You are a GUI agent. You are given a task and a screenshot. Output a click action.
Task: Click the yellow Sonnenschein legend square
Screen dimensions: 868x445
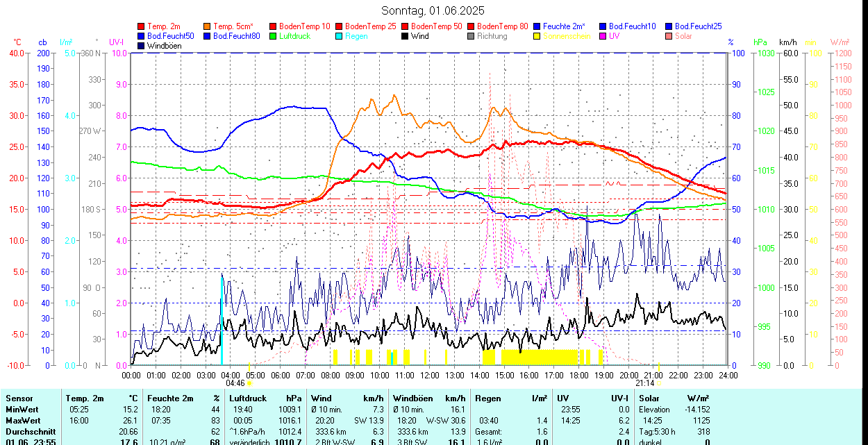tap(537, 36)
